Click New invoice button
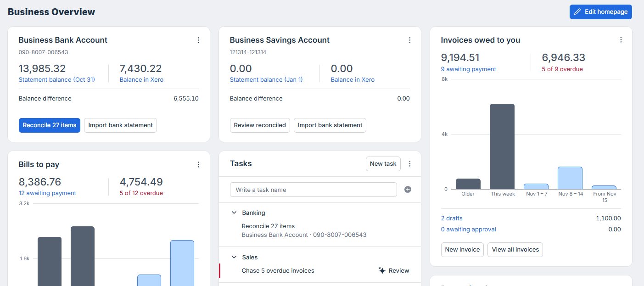 click(x=462, y=250)
